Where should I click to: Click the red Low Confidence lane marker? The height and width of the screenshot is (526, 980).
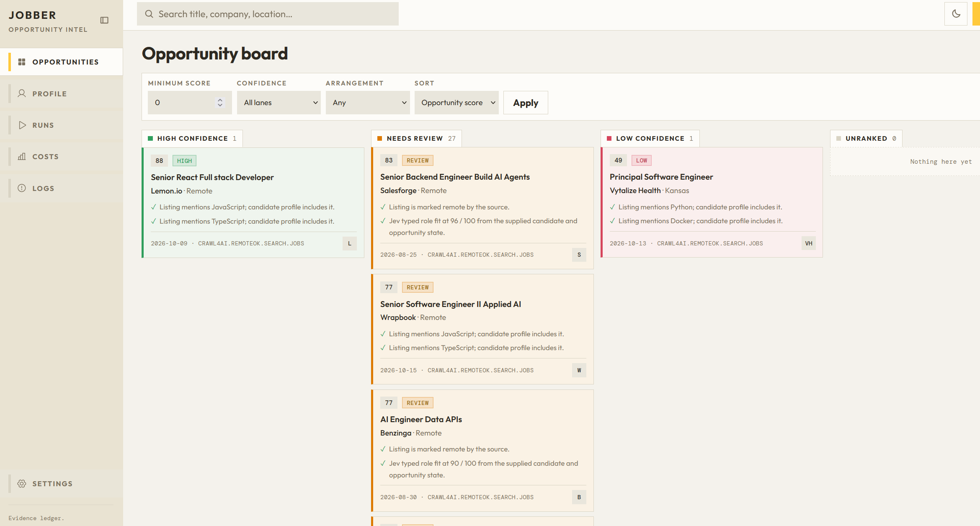[609, 139]
